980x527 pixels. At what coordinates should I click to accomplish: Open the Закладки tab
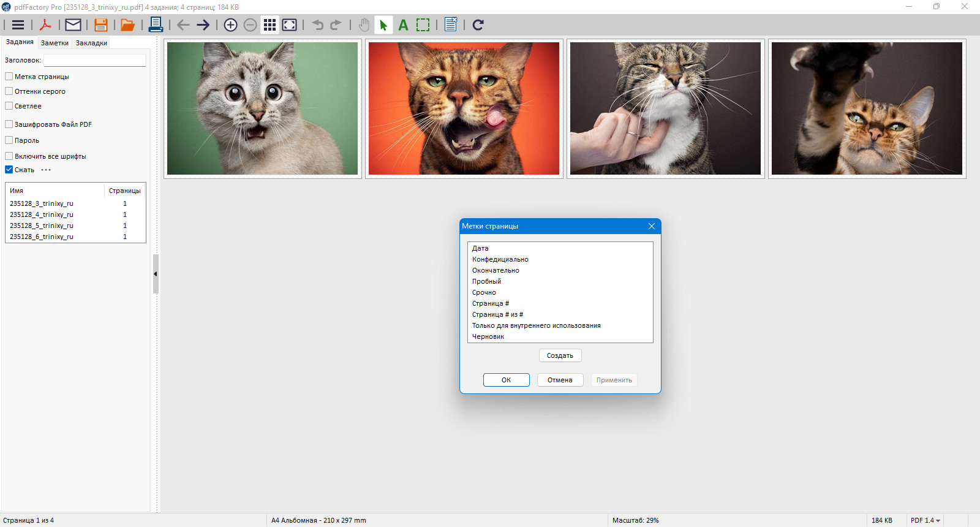coord(91,43)
